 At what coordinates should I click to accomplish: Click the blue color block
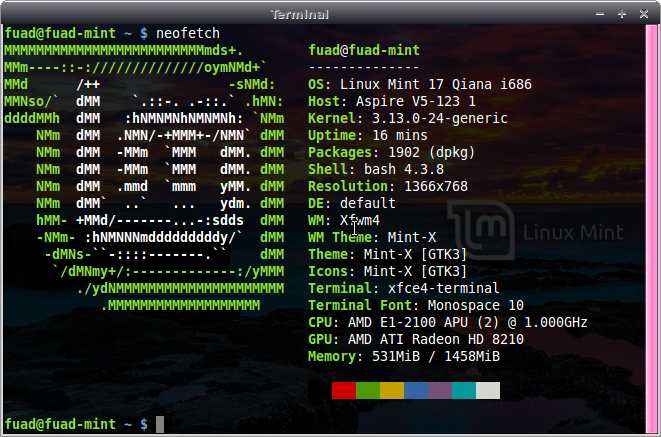point(416,391)
